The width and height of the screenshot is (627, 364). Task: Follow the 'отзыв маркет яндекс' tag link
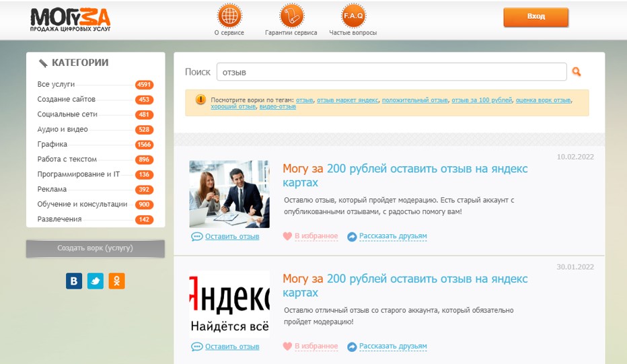coord(348,100)
